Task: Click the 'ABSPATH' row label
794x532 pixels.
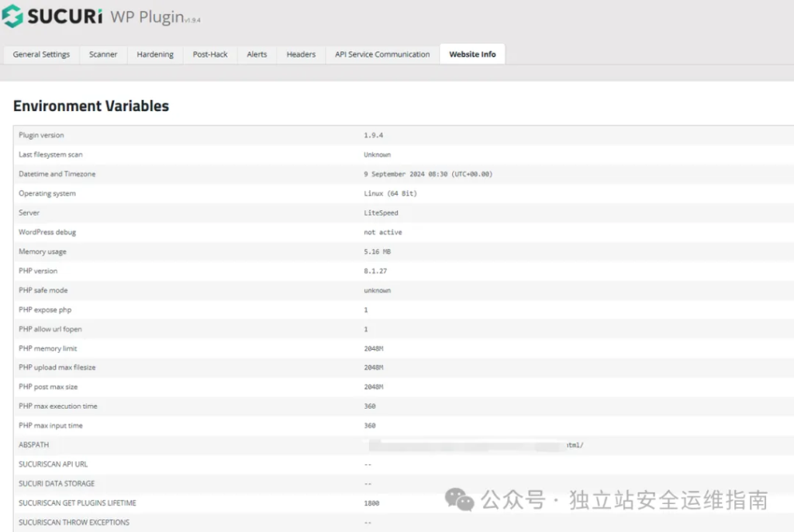Action: tap(34, 445)
